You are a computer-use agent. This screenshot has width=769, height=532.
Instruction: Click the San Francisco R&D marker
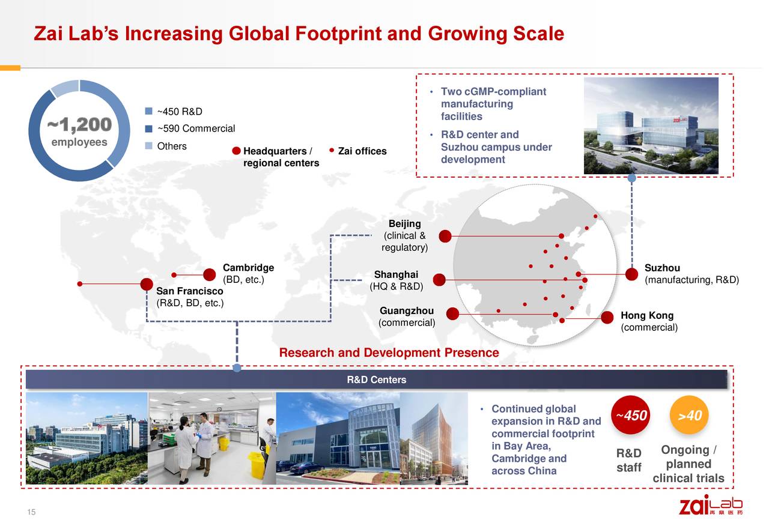pos(148,285)
